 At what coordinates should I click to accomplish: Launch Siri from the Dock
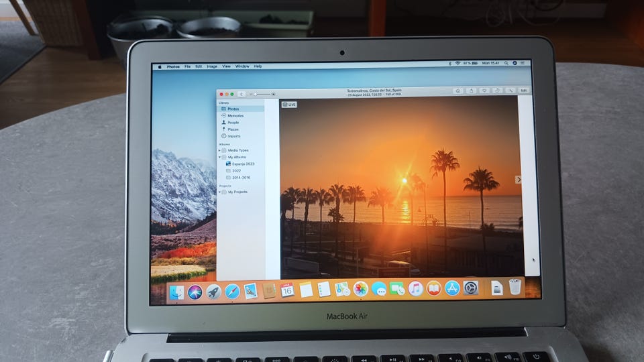195,292
